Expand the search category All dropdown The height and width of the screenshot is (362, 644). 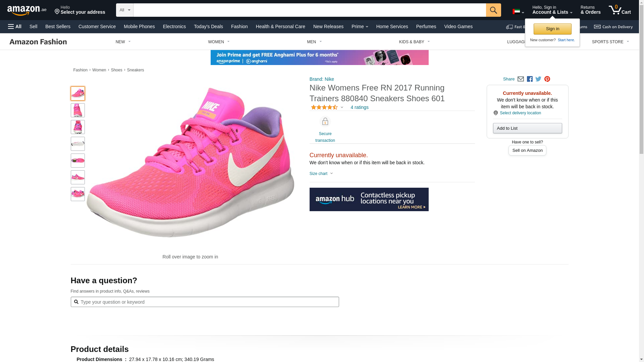[124, 10]
